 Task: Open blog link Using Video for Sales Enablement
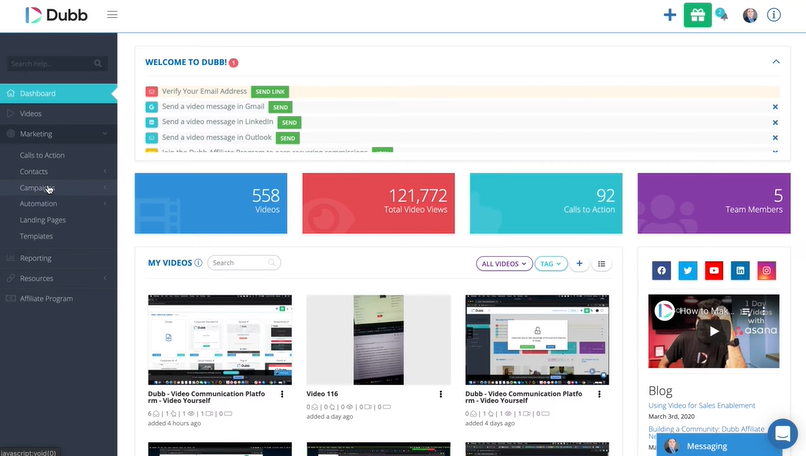pos(702,406)
